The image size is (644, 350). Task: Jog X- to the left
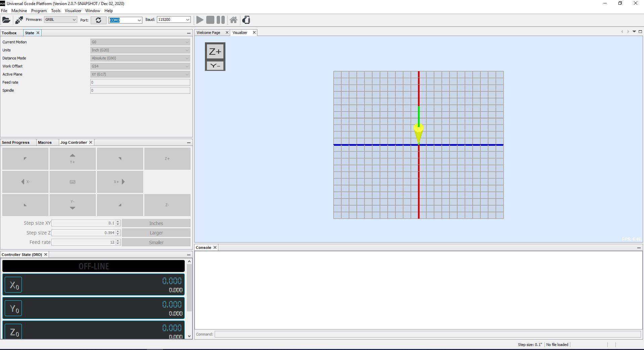(x=25, y=182)
